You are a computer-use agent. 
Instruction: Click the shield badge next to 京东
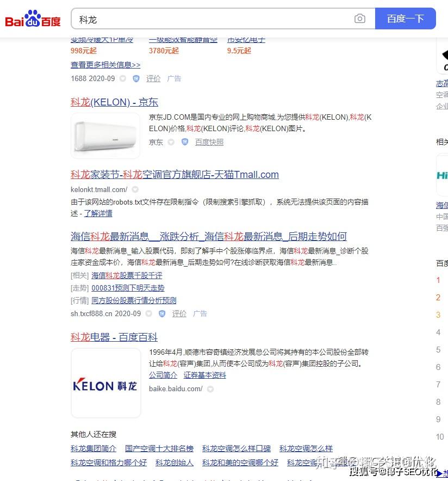tap(185, 142)
